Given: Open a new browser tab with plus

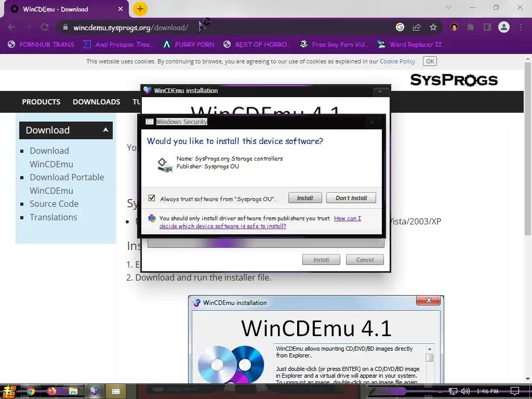Looking at the screenshot, I should pyautogui.click(x=140, y=9).
